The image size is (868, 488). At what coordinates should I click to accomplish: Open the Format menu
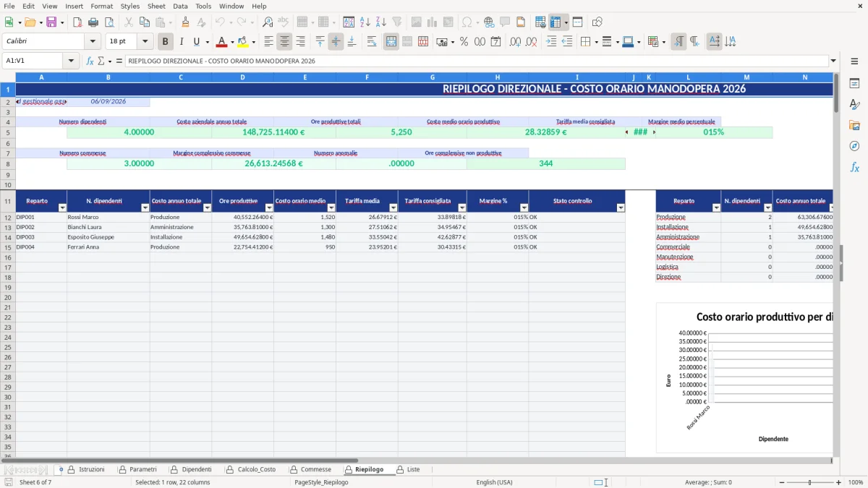tap(101, 6)
